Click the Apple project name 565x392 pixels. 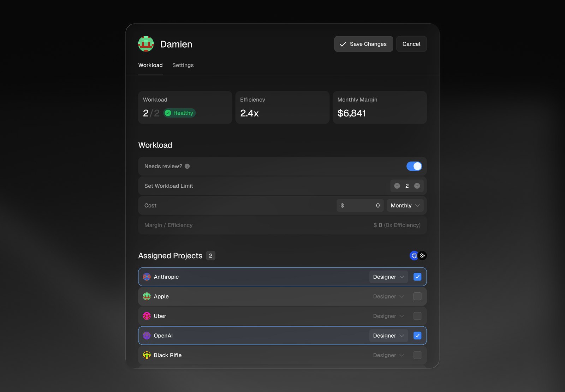tap(161, 296)
